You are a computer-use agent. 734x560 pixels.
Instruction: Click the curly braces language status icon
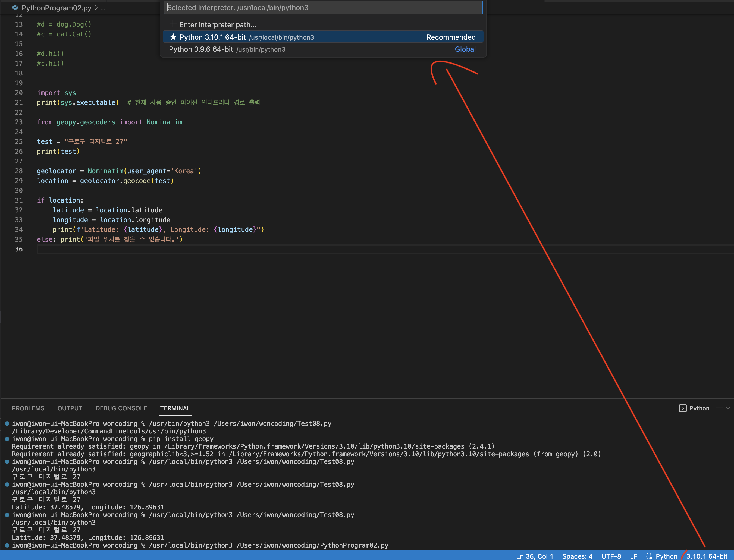(649, 556)
